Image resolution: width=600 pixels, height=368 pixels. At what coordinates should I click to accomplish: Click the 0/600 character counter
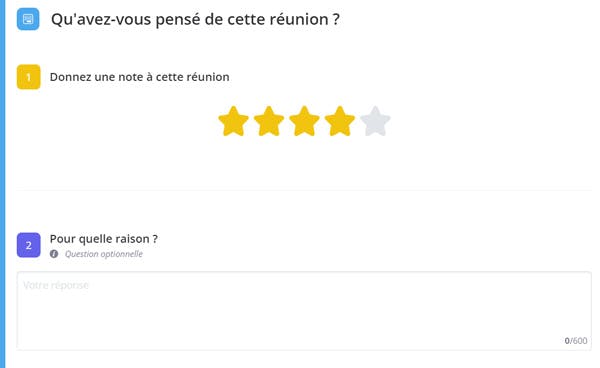(576, 341)
